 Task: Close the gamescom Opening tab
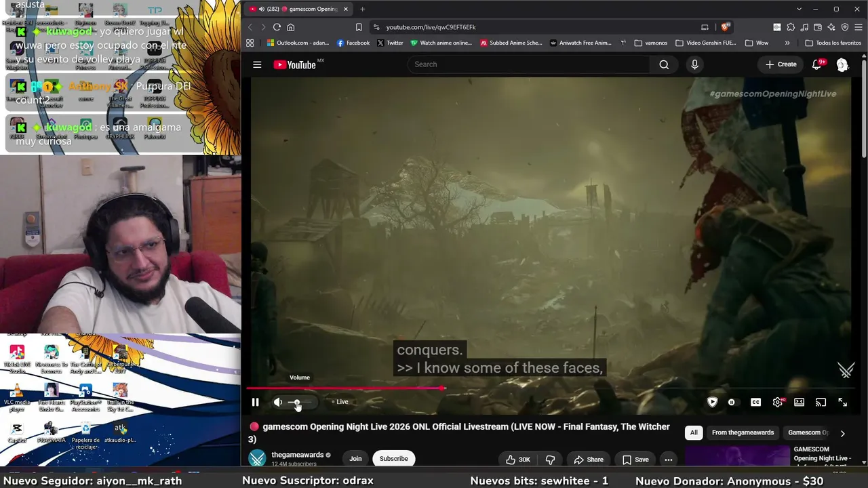click(x=346, y=9)
